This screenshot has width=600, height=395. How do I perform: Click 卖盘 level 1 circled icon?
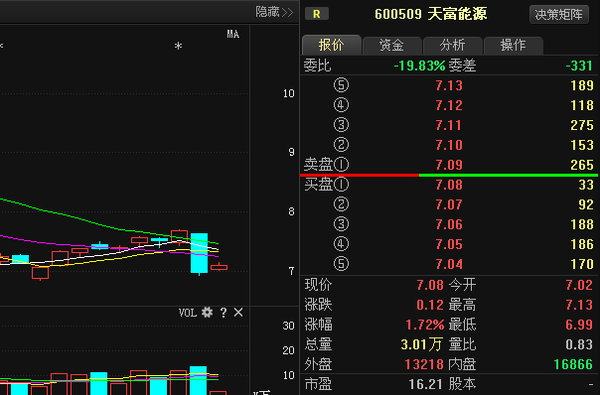pos(341,165)
